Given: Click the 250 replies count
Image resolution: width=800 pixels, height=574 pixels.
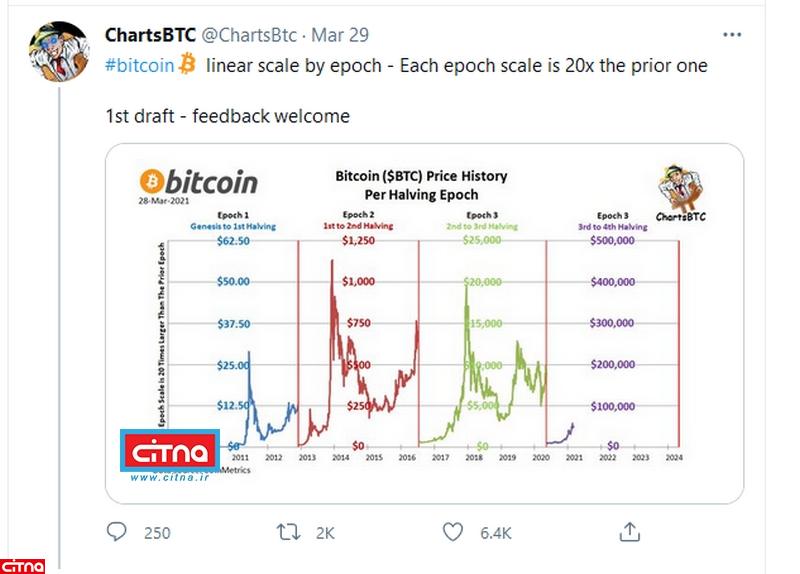Looking at the screenshot, I should (157, 533).
